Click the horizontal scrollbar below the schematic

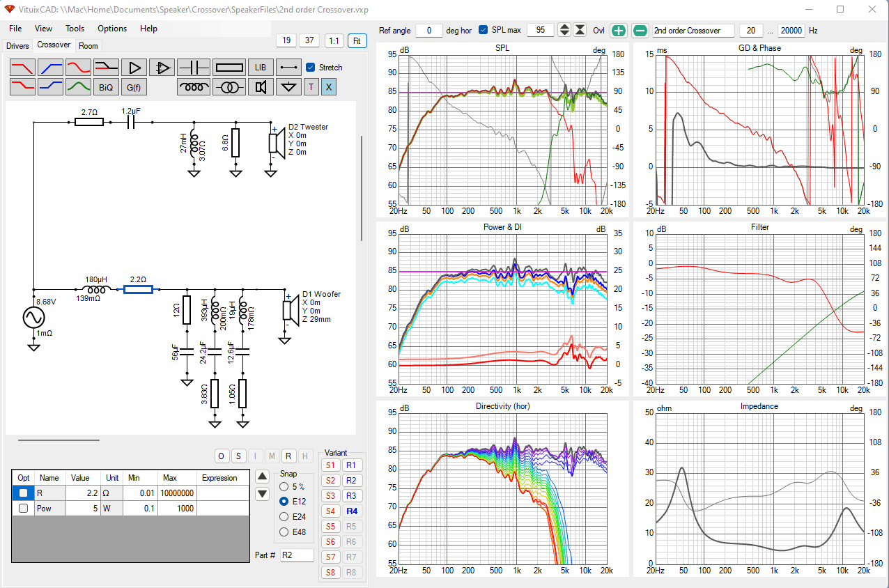tap(59, 440)
